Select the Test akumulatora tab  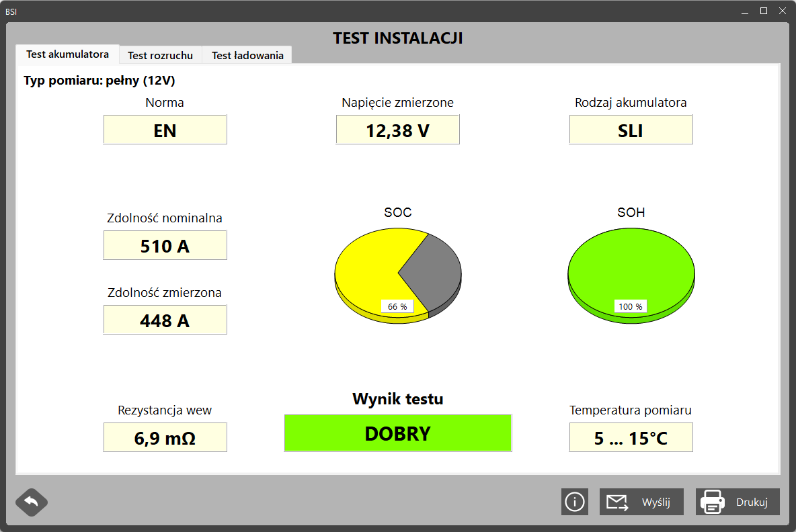(x=67, y=54)
